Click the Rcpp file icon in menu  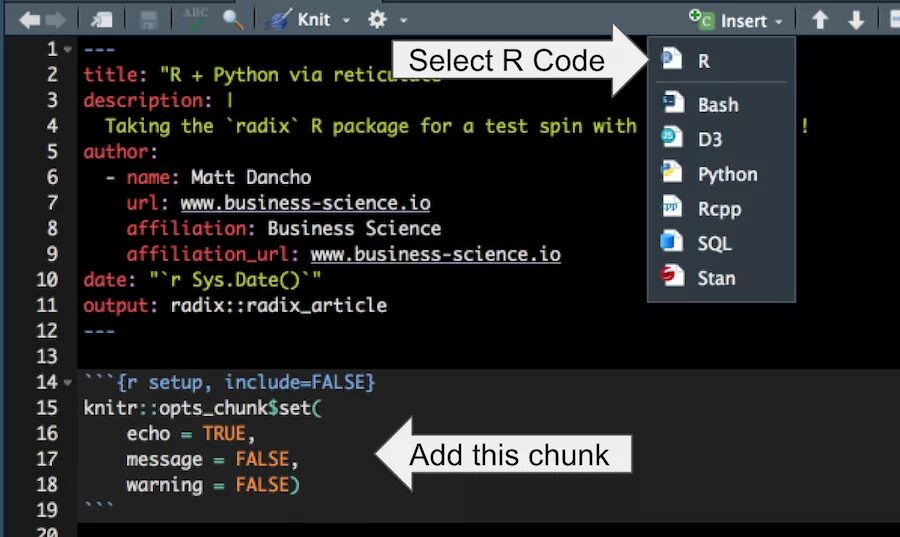coord(672,206)
